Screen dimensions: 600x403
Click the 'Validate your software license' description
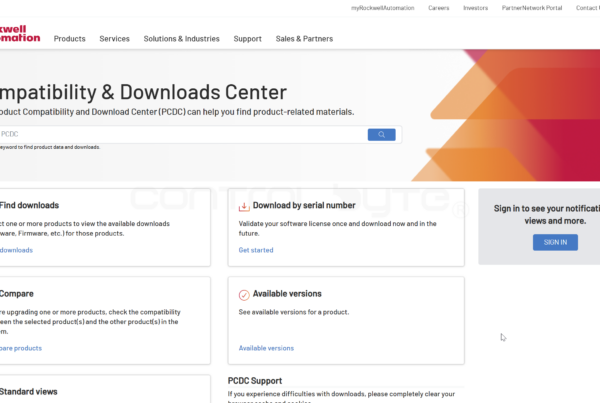(x=338, y=228)
